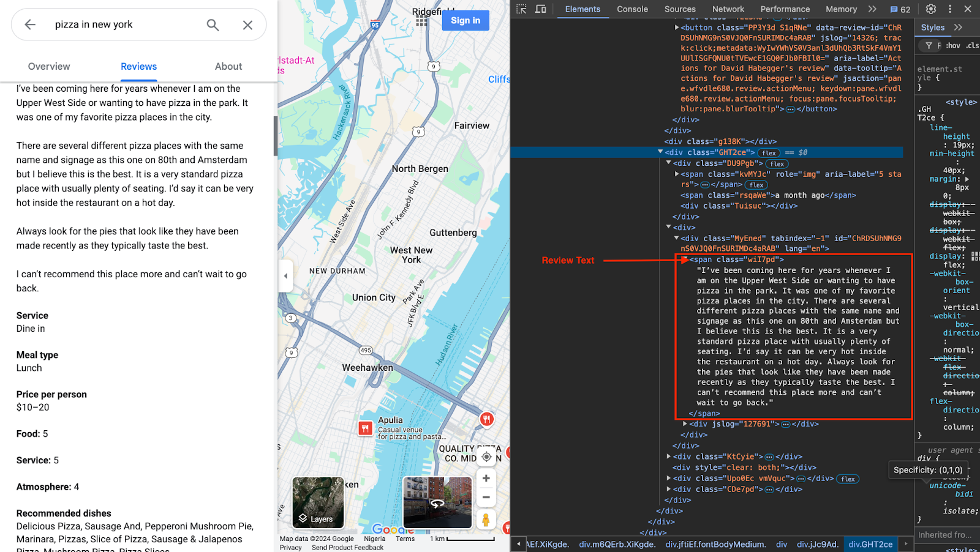
Task: Expand ellipsis in the jslog 127691 div
Action: (x=785, y=424)
